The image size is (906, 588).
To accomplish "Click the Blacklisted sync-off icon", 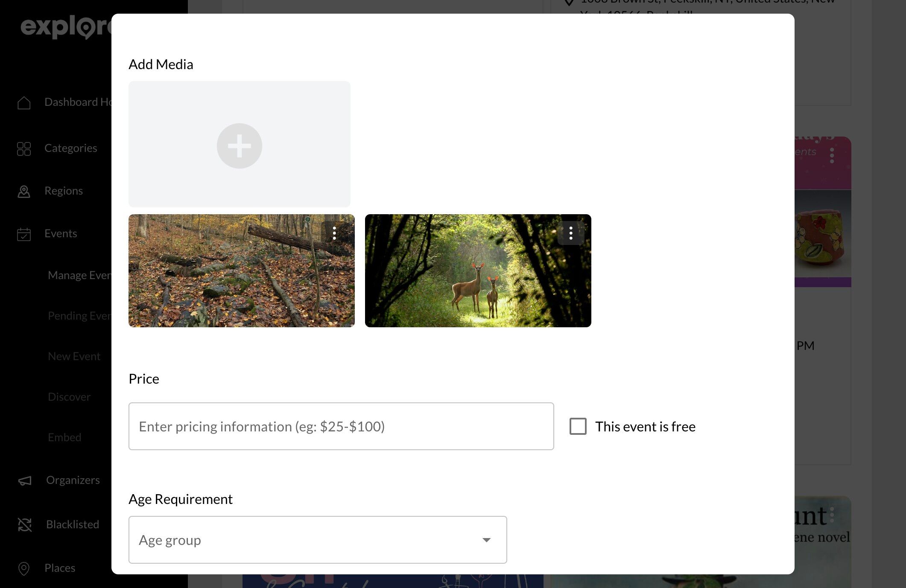I will (25, 524).
